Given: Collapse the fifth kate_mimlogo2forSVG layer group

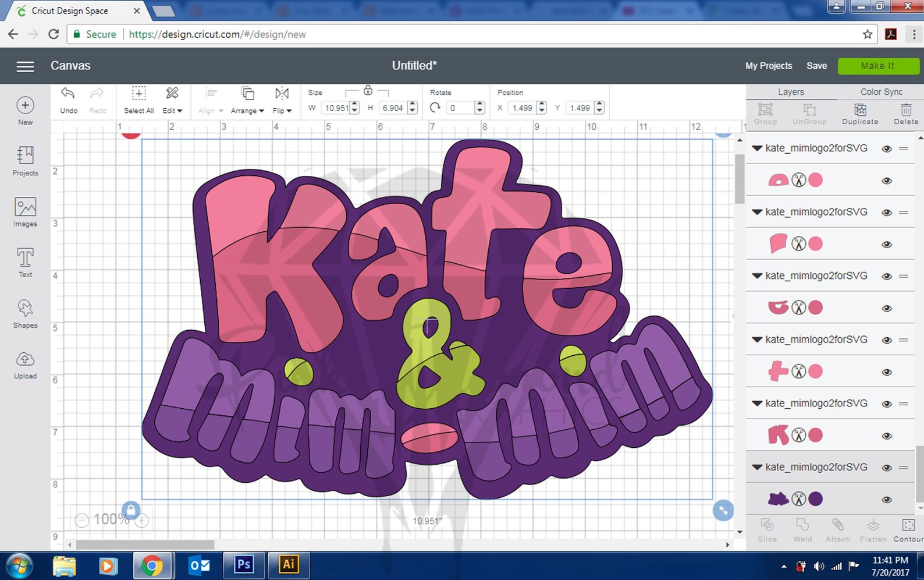Looking at the screenshot, I should 757,404.
